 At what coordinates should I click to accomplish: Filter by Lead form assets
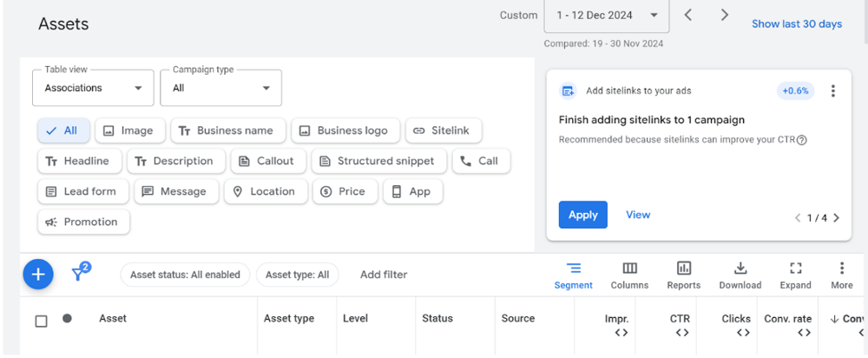pos(83,192)
